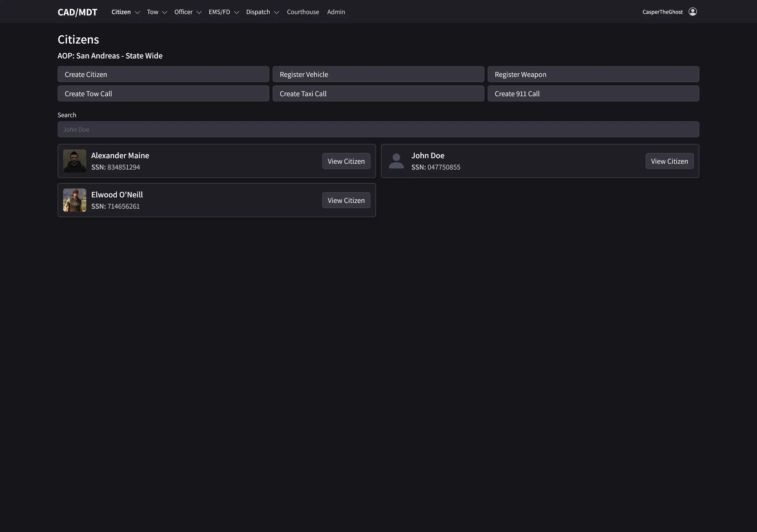The height and width of the screenshot is (532, 757).
Task: Expand the Dispatch dropdown menu
Action: pyautogui.click(x=262, y=12)
